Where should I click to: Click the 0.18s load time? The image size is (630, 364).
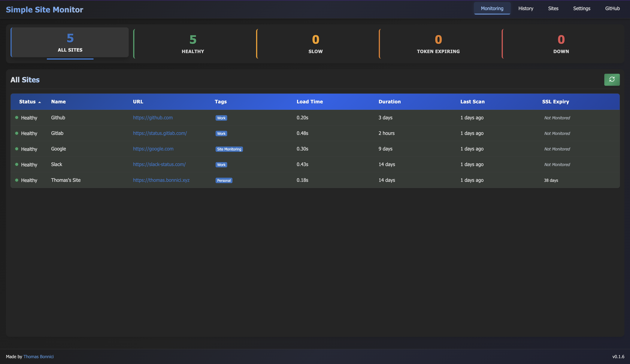pos(302,180)
